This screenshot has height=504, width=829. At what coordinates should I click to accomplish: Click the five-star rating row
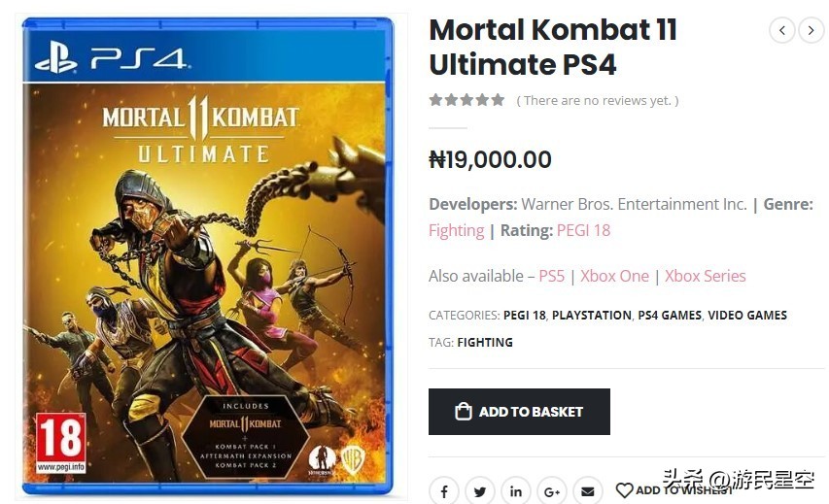(x=467, y=100)
